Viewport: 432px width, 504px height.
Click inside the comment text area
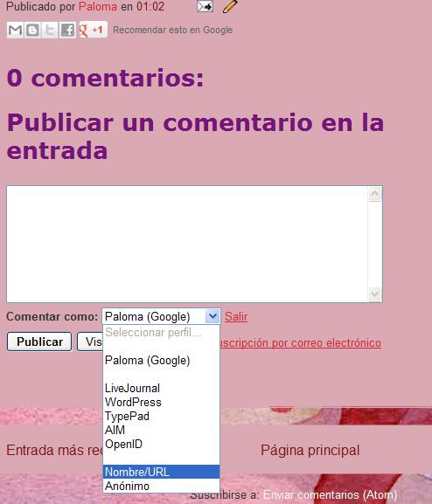point(187,244)
